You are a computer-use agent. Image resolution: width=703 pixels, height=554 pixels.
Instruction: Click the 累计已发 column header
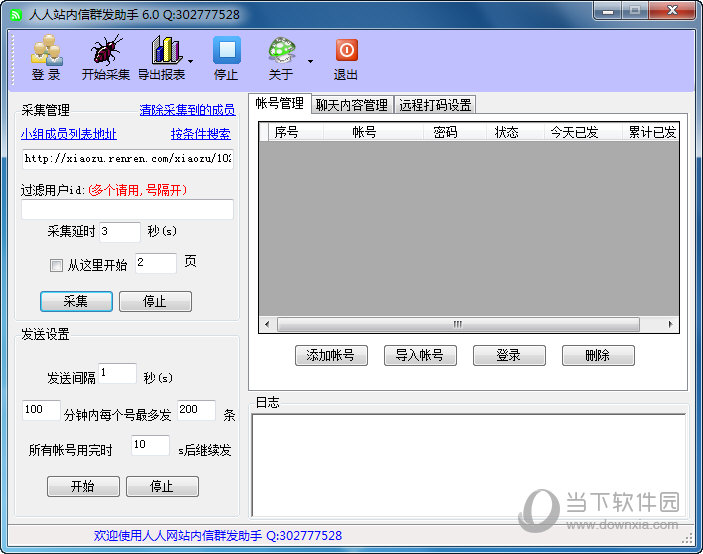click(651, 132)
